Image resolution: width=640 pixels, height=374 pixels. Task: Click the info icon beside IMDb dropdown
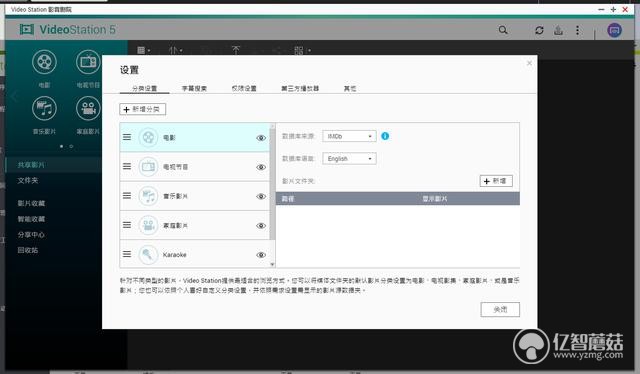point(385,136)
